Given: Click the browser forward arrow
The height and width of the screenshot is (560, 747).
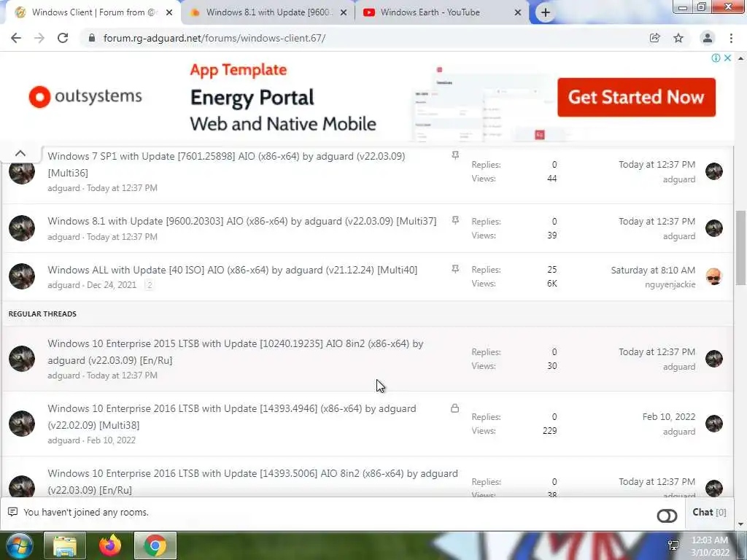Looking at the screenshot, I should pyautogui.click(x=39, y=38).
